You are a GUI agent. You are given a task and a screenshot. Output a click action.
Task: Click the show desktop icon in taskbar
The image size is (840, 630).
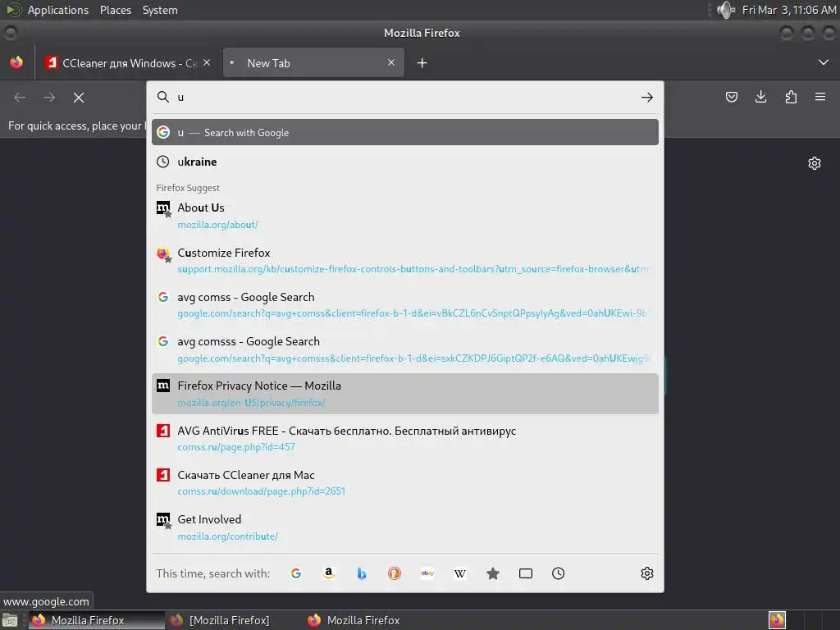10,620
